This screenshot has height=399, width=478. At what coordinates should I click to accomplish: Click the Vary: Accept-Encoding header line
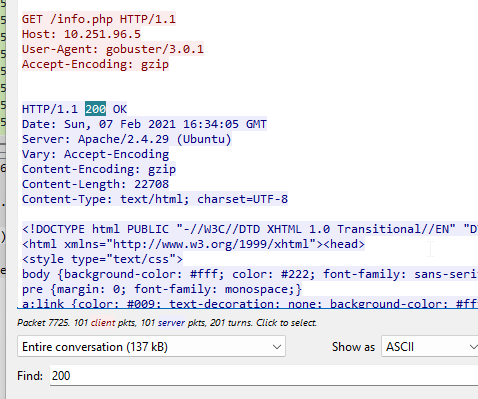[x=95, y=154]
